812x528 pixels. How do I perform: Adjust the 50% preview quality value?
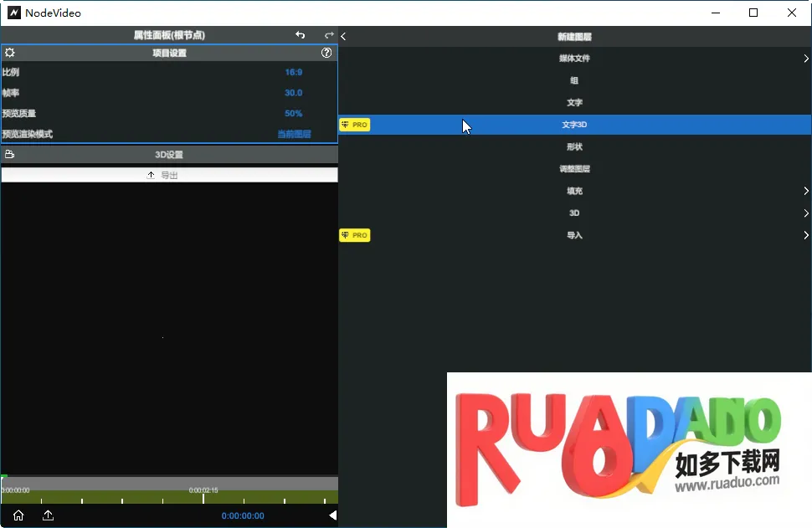click(293, 113)
